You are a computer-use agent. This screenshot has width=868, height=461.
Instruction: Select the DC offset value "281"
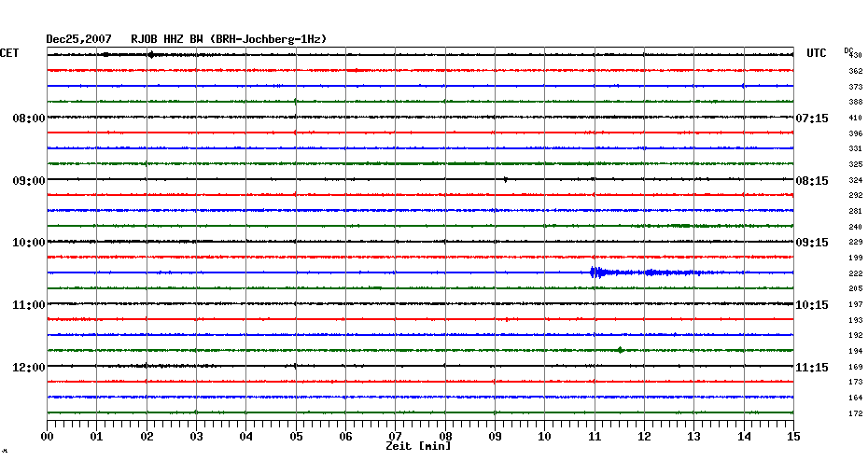856,212
